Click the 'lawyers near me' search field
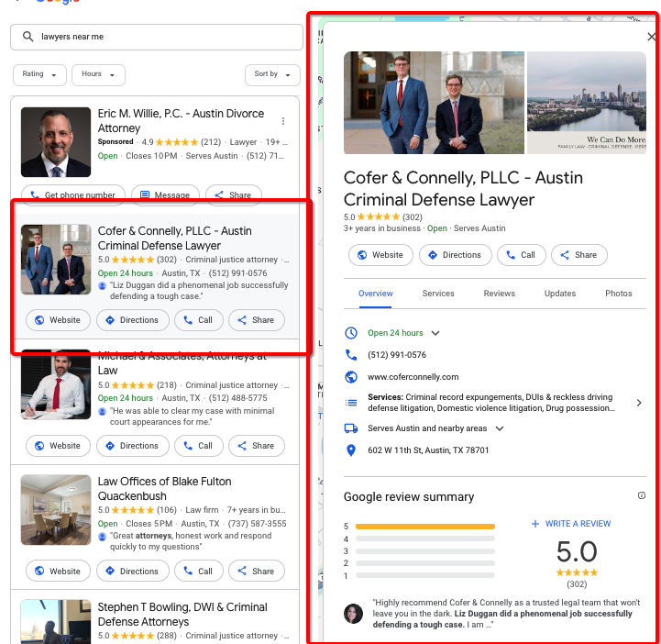 coord(165,37)
